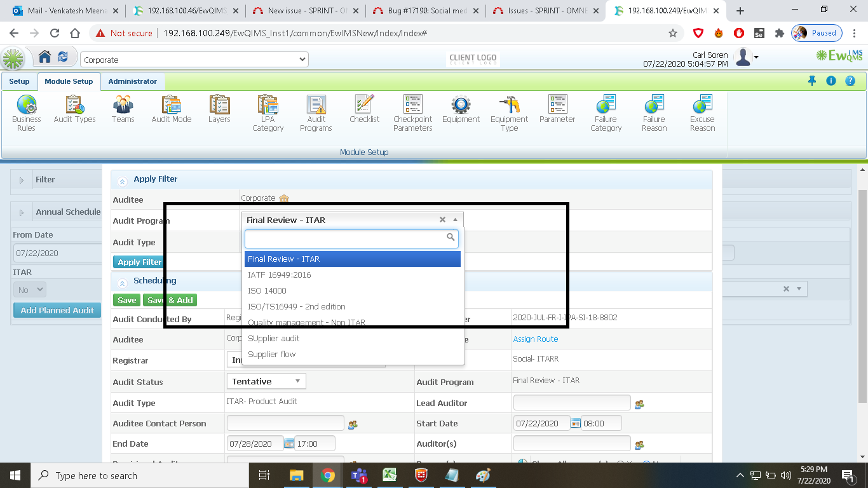Click the Start Date 08:00 time field
Viewport: 868px width, 488px height.
tap(601, 423)
